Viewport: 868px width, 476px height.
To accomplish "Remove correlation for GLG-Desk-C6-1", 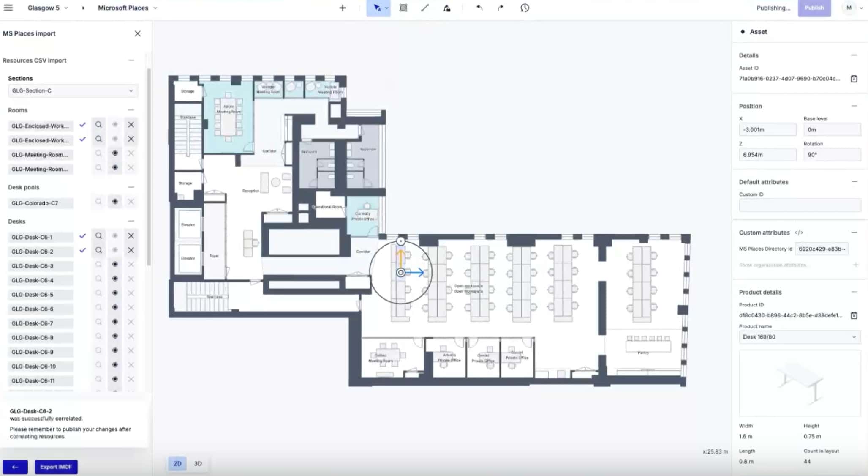I will 131,236.
